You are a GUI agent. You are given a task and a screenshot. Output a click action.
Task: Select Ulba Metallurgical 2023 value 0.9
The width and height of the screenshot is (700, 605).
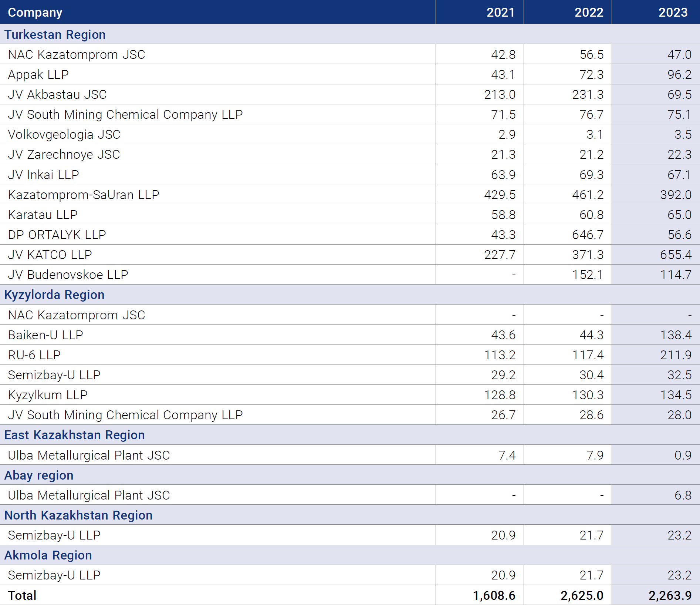click(683, 455)
